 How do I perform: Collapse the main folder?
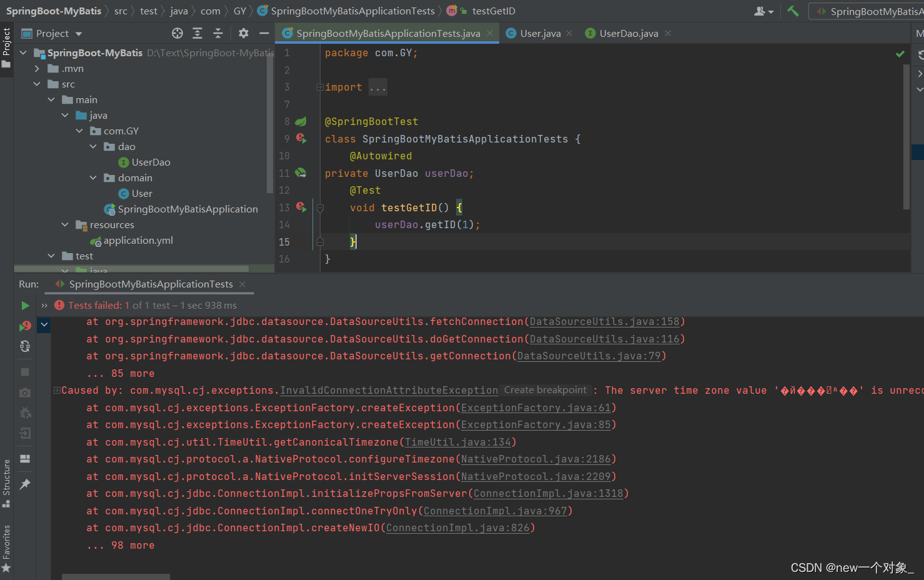tap(51, 100)
